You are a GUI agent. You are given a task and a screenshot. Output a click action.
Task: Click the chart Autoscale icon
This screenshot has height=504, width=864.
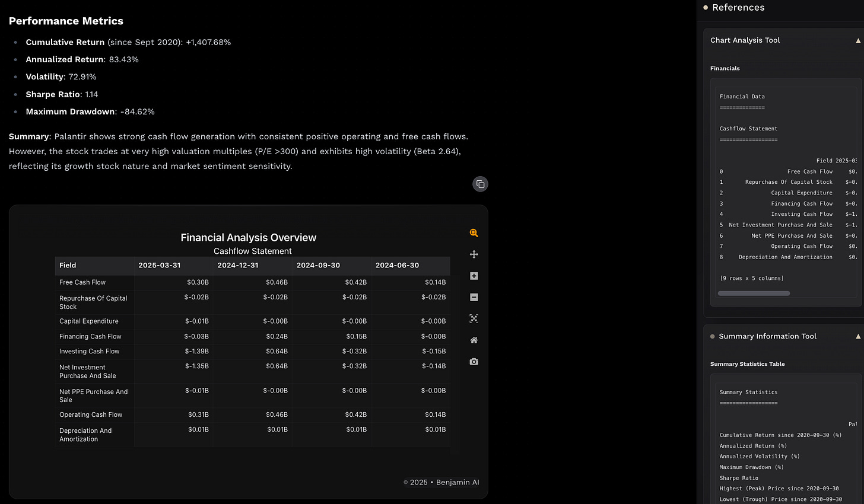tap(474, 318)
